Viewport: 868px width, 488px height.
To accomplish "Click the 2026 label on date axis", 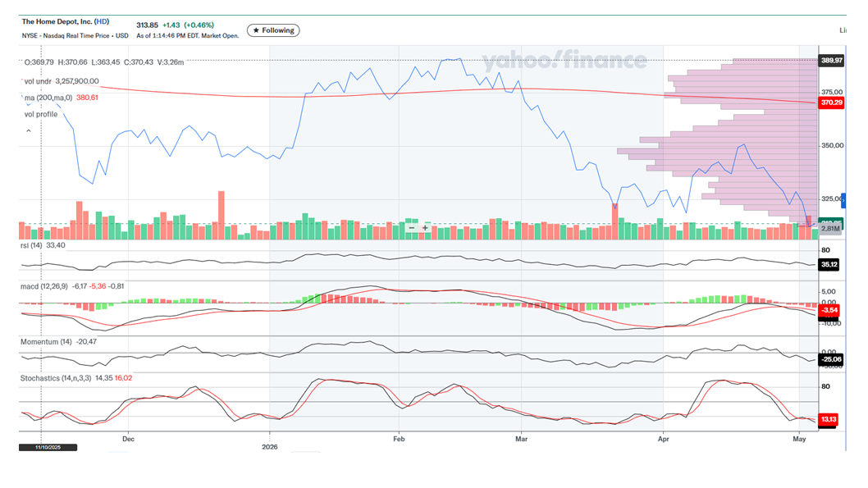I will [270, 446].
